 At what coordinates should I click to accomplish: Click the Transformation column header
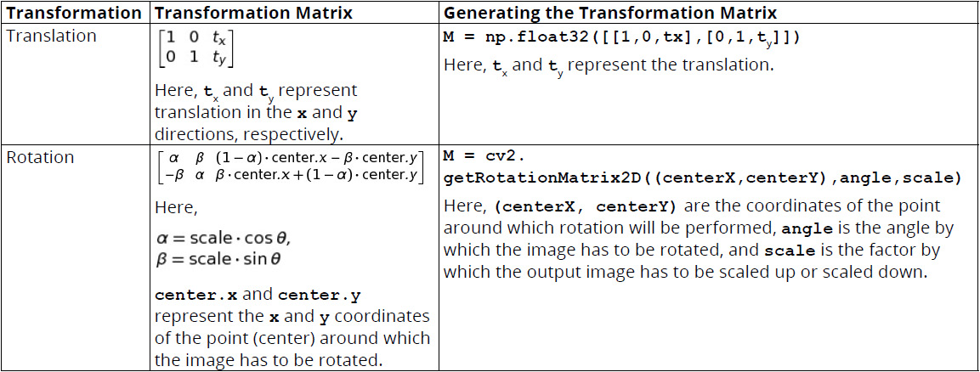tap(73, 13)
